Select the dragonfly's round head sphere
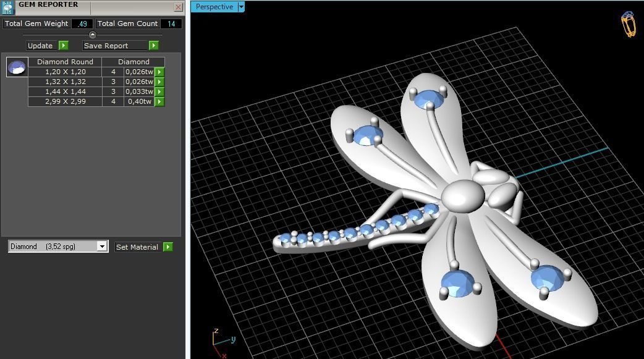 [463, 196]
